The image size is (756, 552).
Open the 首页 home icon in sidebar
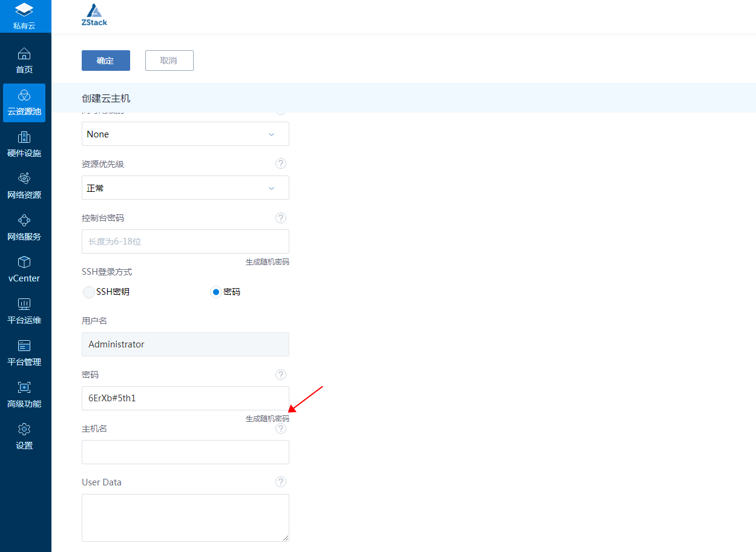tap(24, 59)
